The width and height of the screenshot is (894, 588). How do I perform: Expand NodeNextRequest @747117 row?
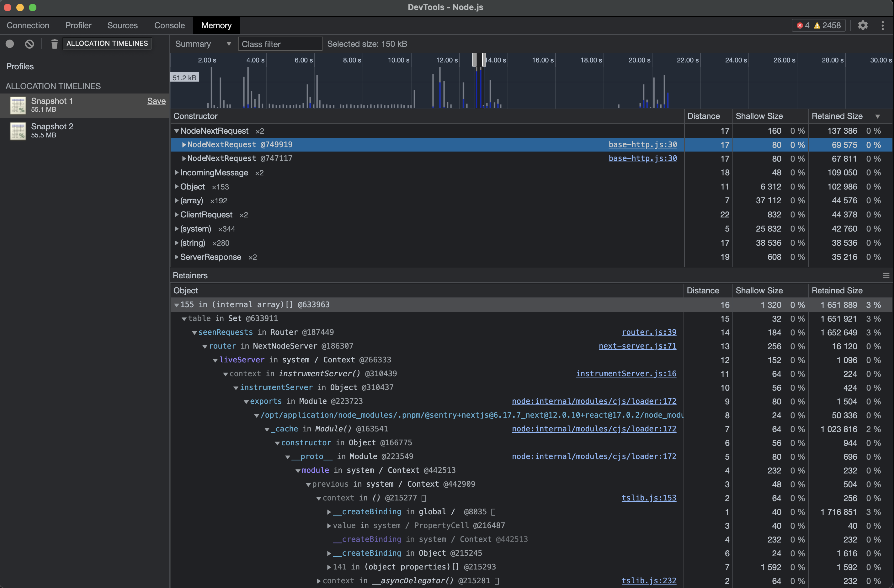(x=184, y=158)
